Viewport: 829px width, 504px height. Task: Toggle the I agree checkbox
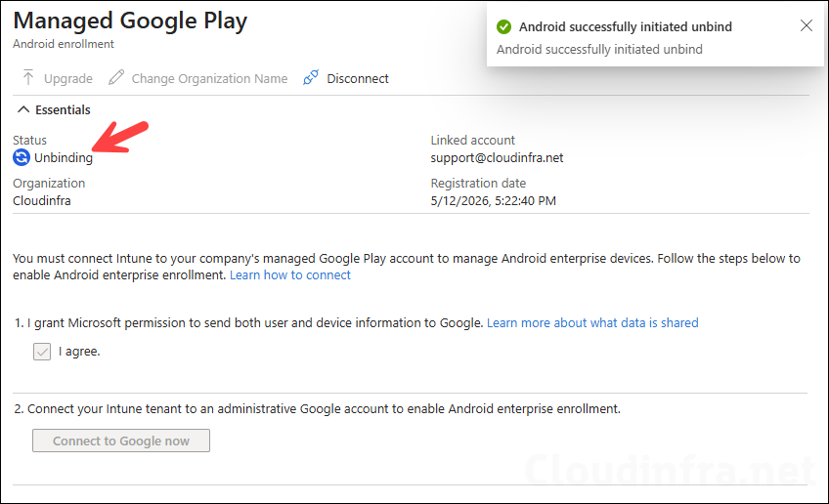coord(42,352)
